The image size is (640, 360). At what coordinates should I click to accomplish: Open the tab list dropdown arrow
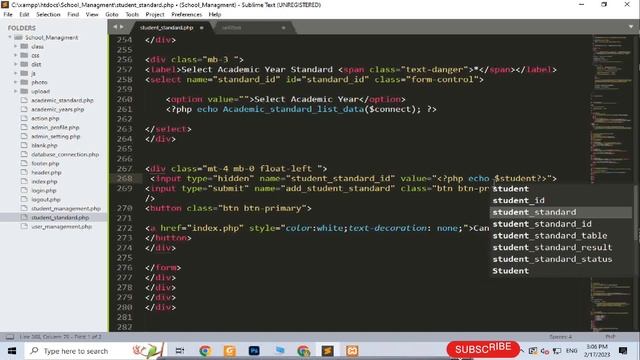pyautogui.click(x=631, y=27)
